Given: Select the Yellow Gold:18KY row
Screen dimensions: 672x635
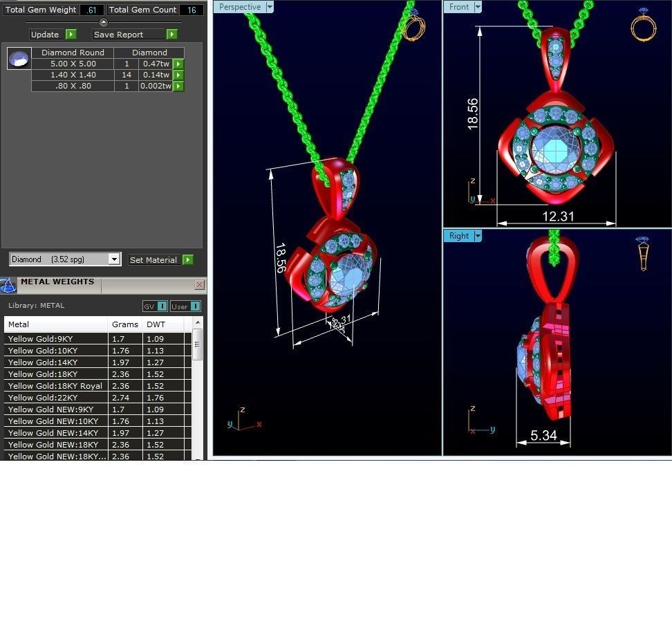Looking at the screenshot, I should click(97, 374).
